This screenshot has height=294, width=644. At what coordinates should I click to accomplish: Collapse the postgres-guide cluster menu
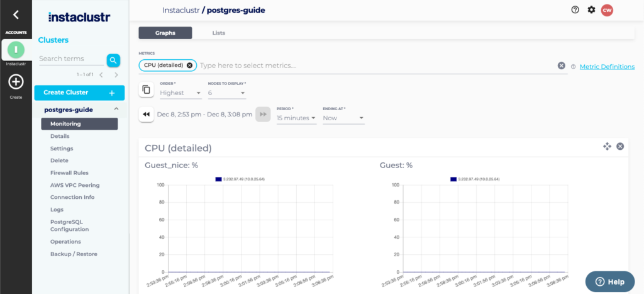pyautogui.click(x=116, y=110)
